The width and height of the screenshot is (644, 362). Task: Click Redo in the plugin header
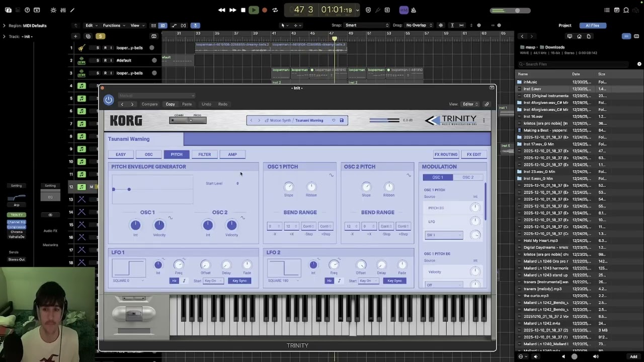pos(223,104)
